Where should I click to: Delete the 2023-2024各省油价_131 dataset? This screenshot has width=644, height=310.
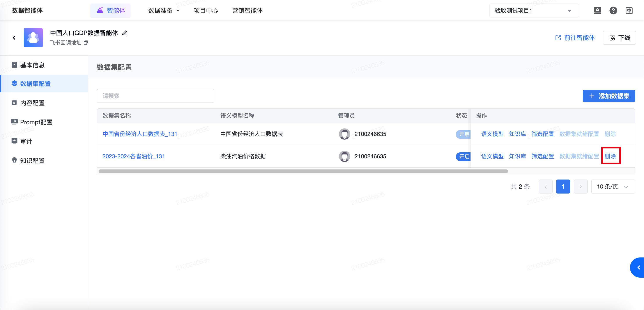coord(610,156)
